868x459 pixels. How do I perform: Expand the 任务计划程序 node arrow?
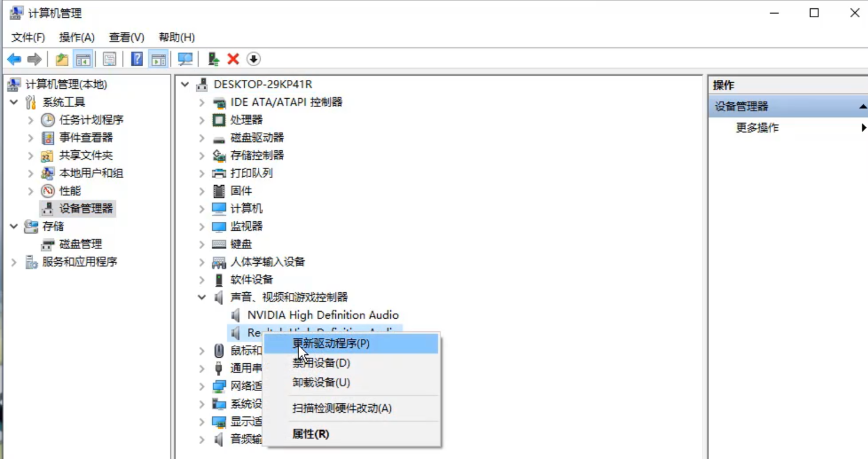click(31, 120)
